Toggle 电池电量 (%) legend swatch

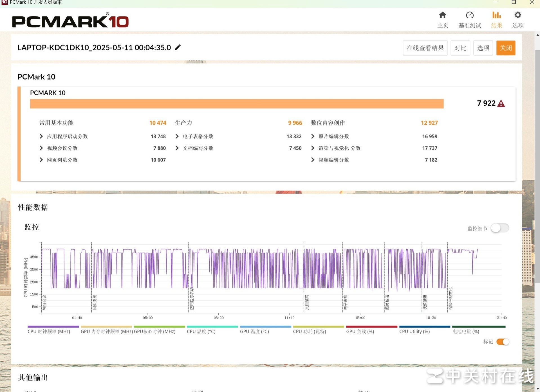pos(479,326)
